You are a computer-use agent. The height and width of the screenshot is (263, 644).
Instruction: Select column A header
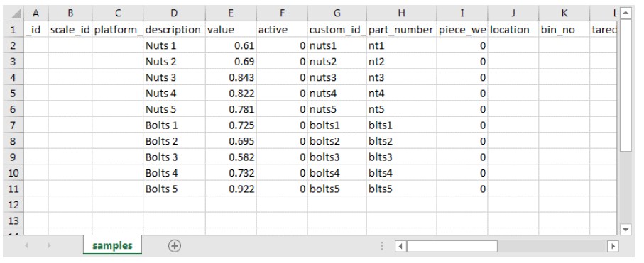(36, 13)
